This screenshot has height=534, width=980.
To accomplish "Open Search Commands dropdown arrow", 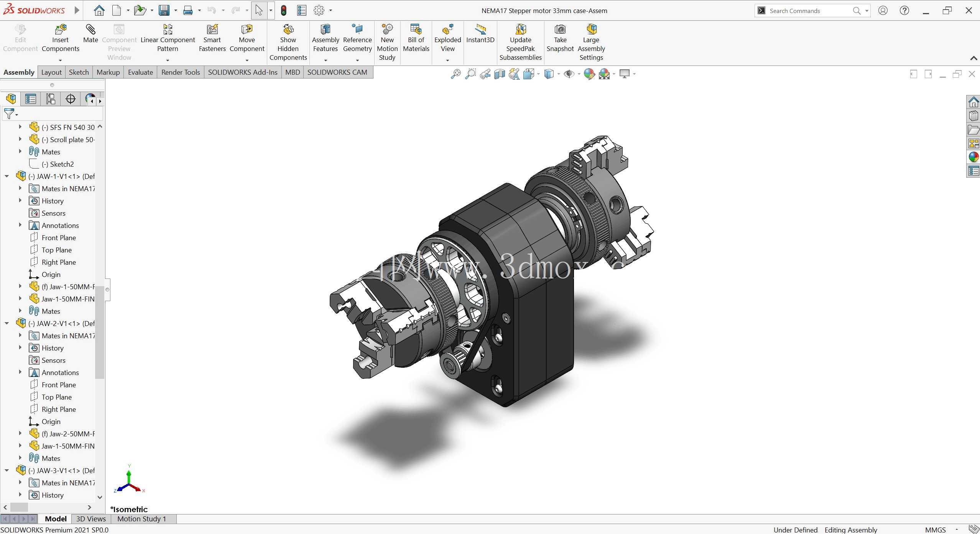I will coord(867,11).
